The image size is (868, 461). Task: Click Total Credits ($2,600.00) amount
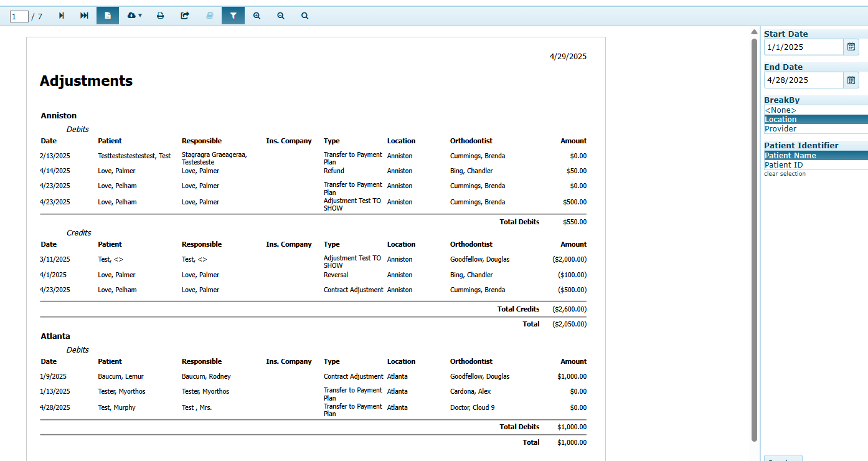pos(569,309)
